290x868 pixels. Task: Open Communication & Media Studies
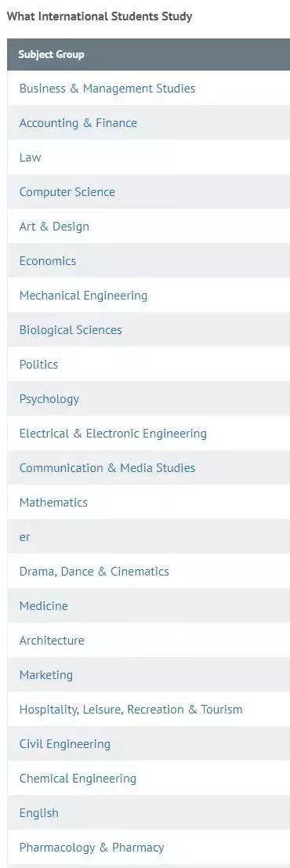tap(107, 468)
